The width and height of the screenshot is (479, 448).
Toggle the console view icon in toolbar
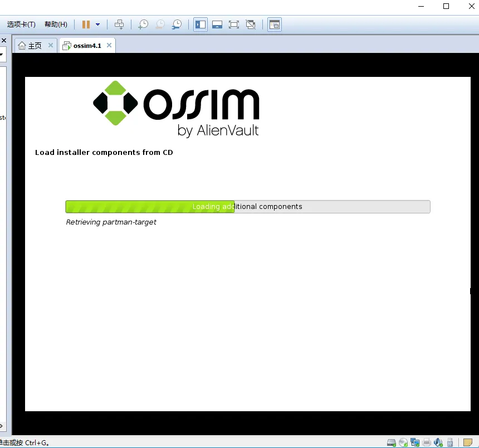pyautogui.click(x=275, y=25)
